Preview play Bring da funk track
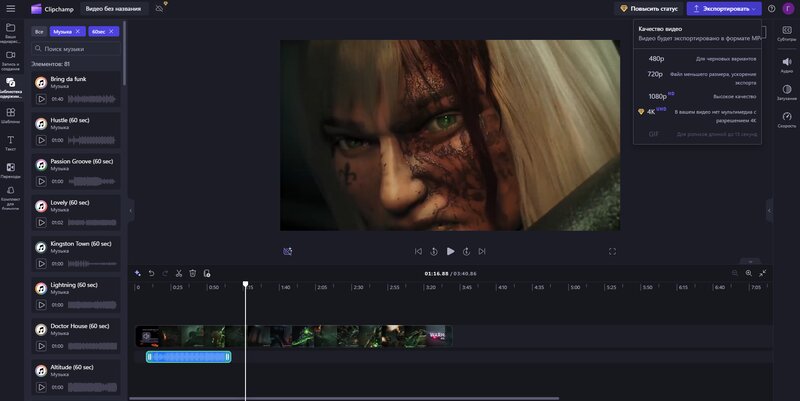 41,99
